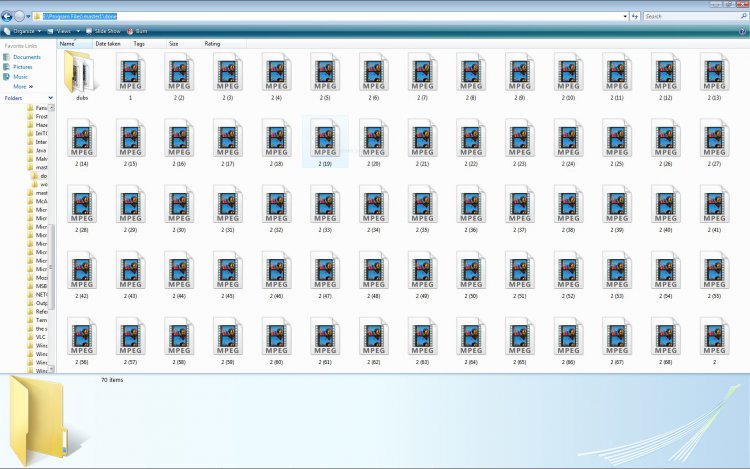This screenshot has height=469, width=750.
Task: Select MPEG file 2 (8)
Action: 471,72
